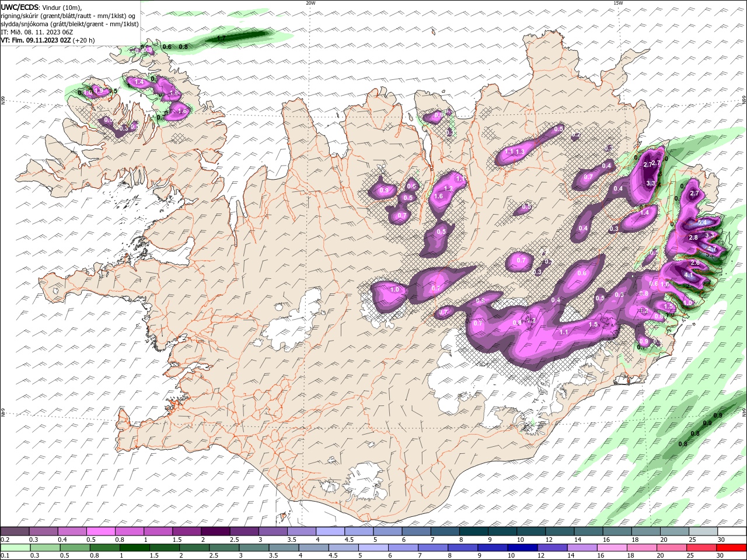The image size is (747, 560).
Task: Select lower rain scale swatch labeled 0.1
Action: (x=15, y=548)
